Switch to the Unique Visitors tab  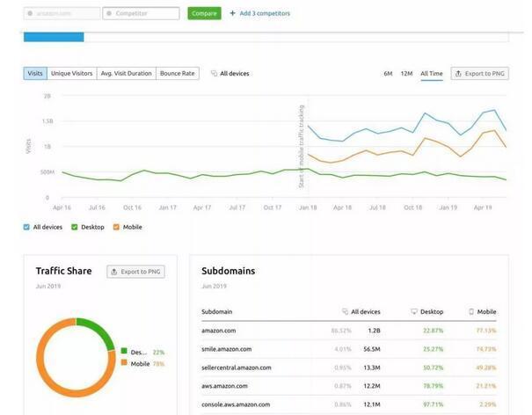coord(73,74)
